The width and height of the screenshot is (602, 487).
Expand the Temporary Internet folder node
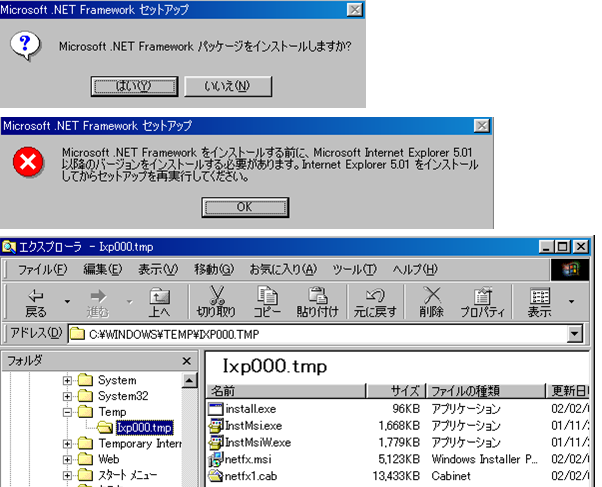click(x=67, y=444)
